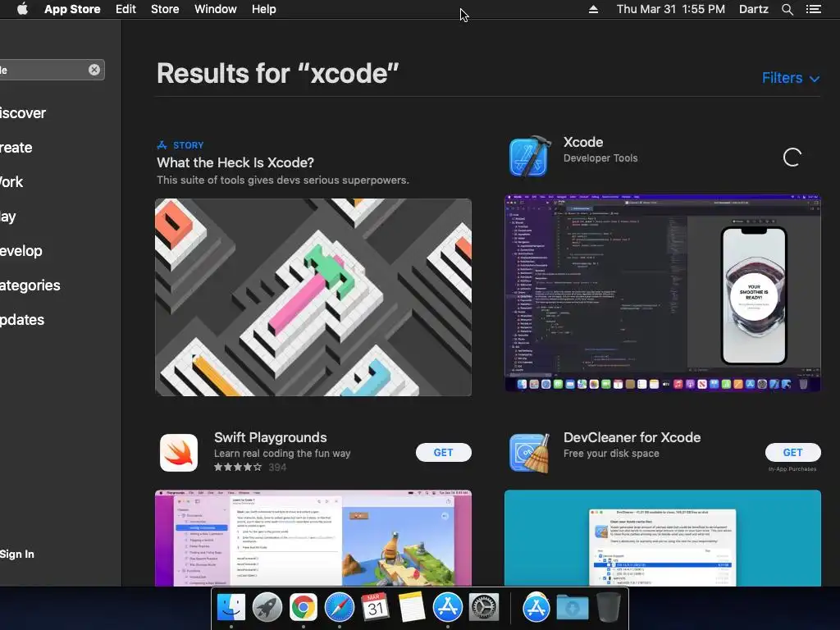Click 'Free your disk space' subtitle
This screenshot has width=840, height=630.
pyautogui.click(x=611, y=453)
